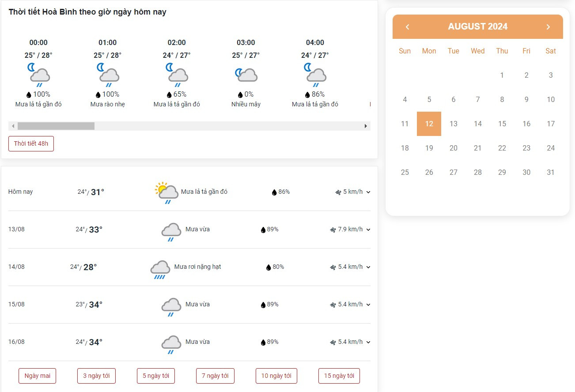The height and width of the screenshot is (392, 575).
Task: Select August 5 in the calendar
Action: click(429, 99)
